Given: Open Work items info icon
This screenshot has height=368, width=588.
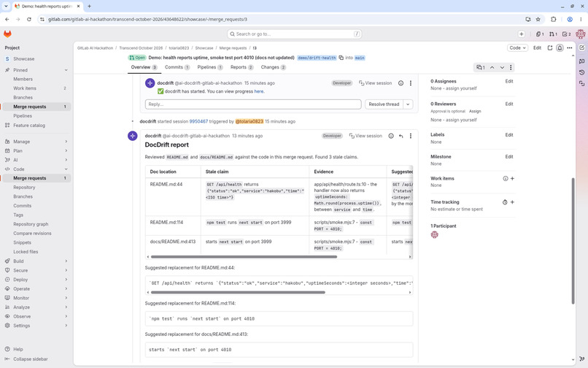Looking at the screenshot, I should [x=505, y=179].
